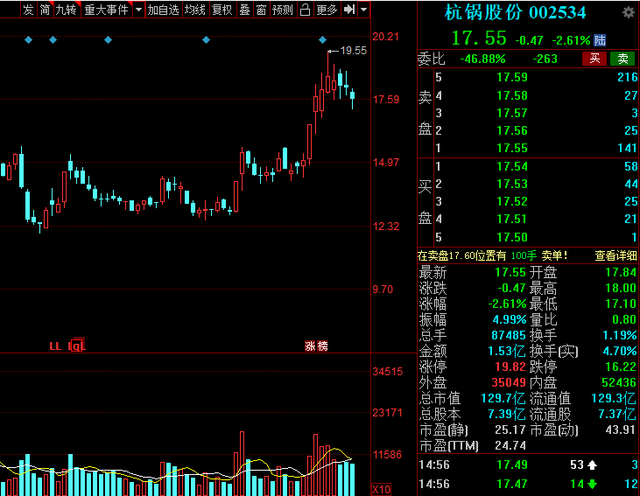Click the 在卖盘17.60位置 order alert text
640x496 pixels.
click(492, 256)
